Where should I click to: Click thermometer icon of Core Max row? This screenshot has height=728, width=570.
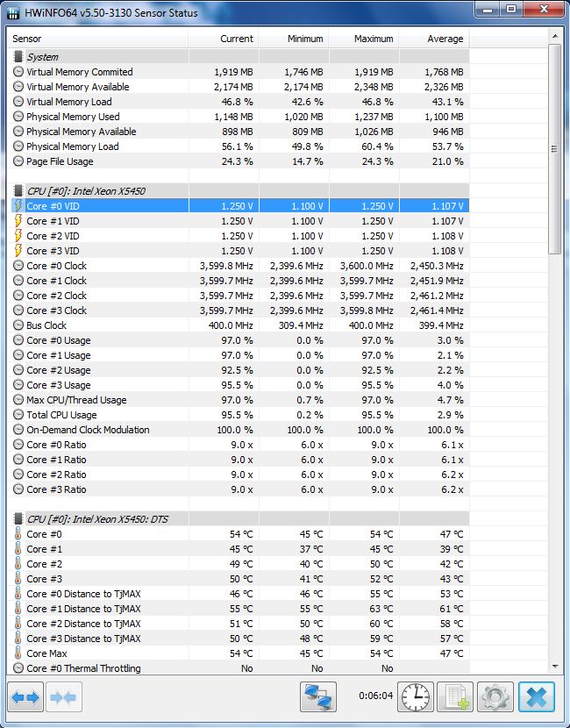[18, 653]
